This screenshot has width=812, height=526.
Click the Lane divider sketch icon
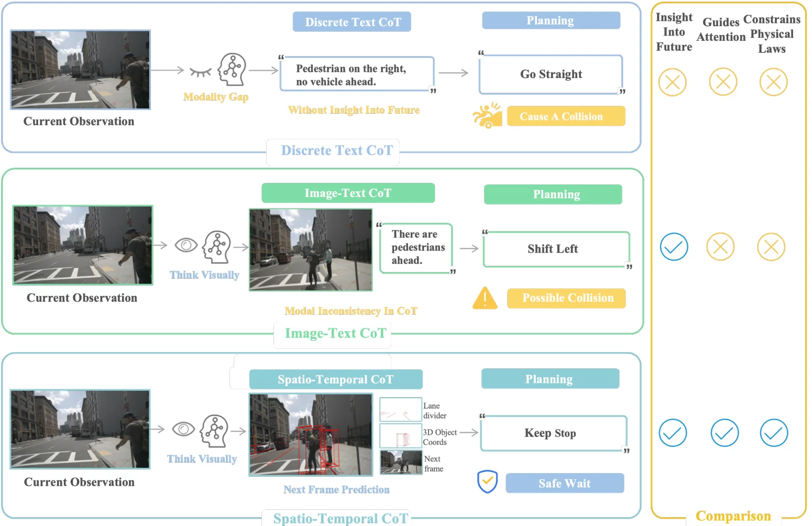[400, 410]
